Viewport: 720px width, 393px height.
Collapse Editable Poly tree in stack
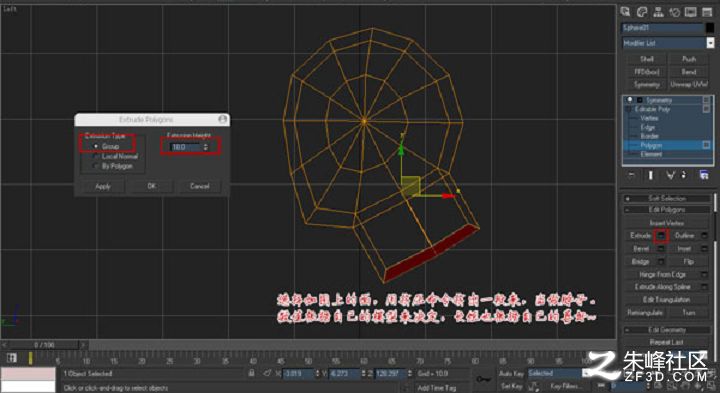(629, 109)
